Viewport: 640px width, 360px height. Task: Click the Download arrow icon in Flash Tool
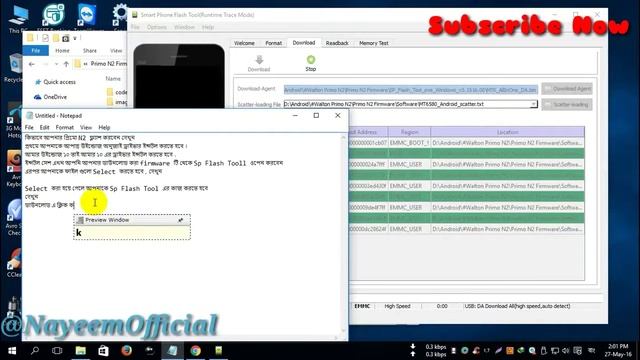[x=259, y=60]
